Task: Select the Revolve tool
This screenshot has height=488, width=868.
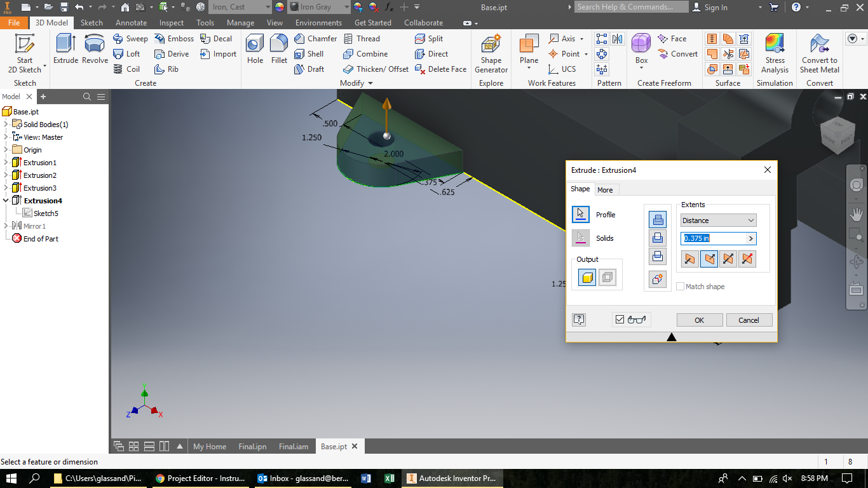Action: [95, 49]
